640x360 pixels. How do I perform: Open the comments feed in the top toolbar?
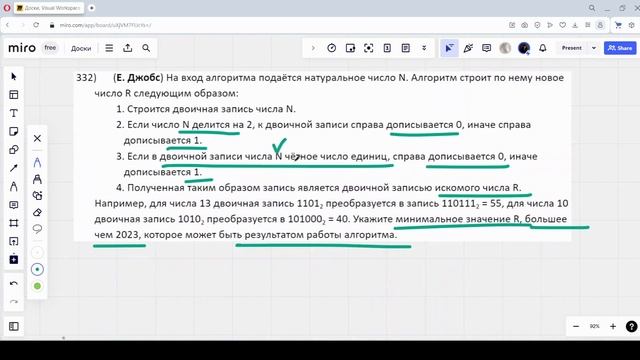coord(487,48)
